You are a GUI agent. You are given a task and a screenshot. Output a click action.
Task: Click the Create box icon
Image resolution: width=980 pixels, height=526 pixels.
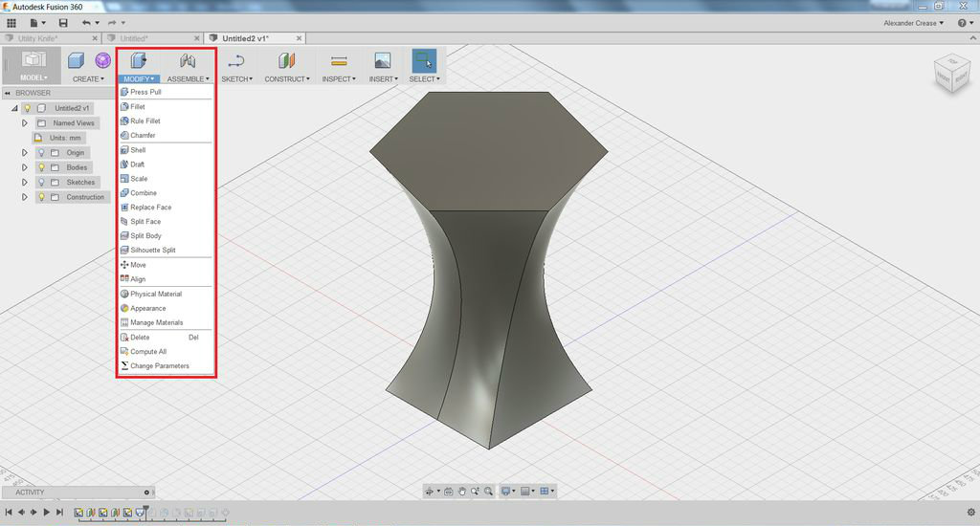click(x=77, y=60)
